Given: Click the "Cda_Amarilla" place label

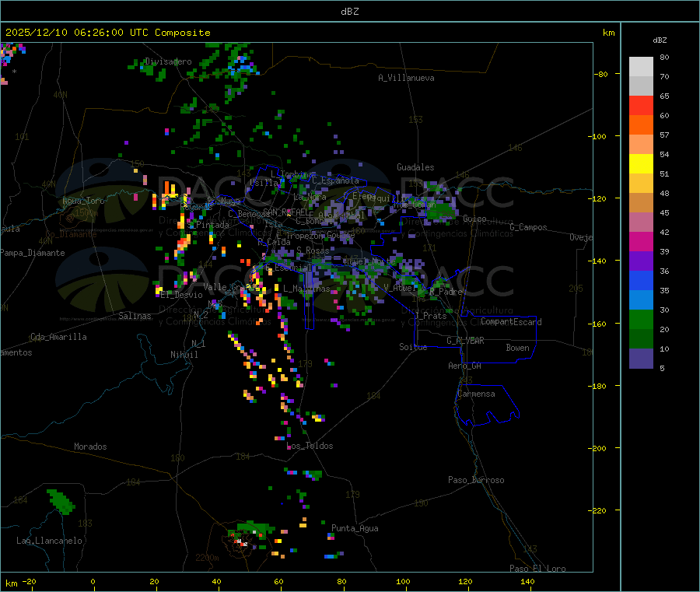Looking at the screenshot, I should click(58, 337).
